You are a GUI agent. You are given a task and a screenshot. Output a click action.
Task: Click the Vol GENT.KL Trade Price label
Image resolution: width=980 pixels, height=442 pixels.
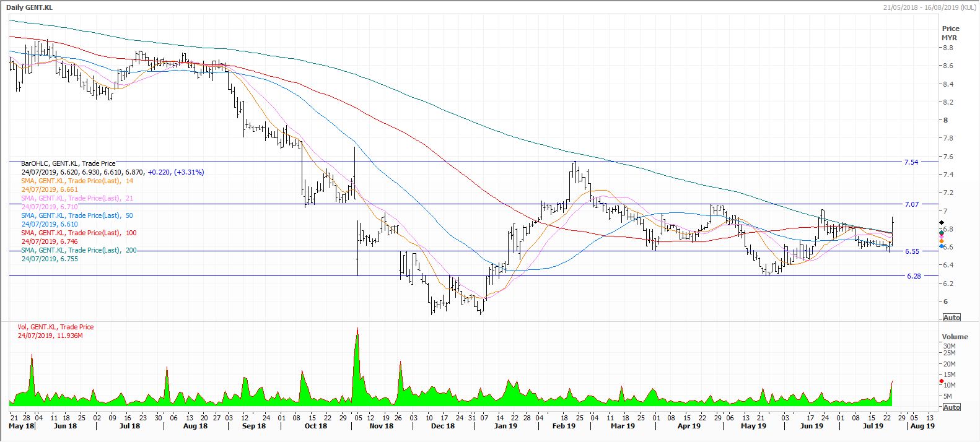[57, 327]
